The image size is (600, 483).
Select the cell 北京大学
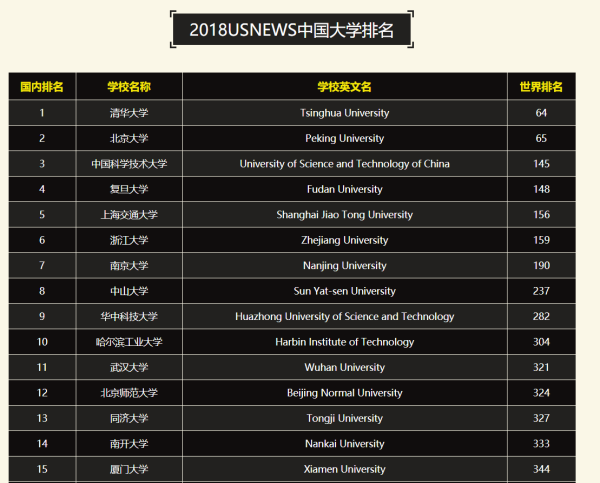coord(129,138)
